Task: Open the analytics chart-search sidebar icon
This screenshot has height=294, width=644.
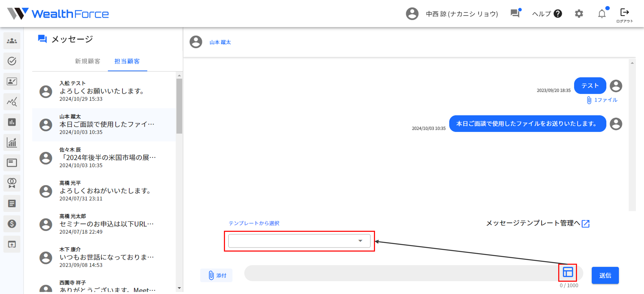Action: point(12,102)
